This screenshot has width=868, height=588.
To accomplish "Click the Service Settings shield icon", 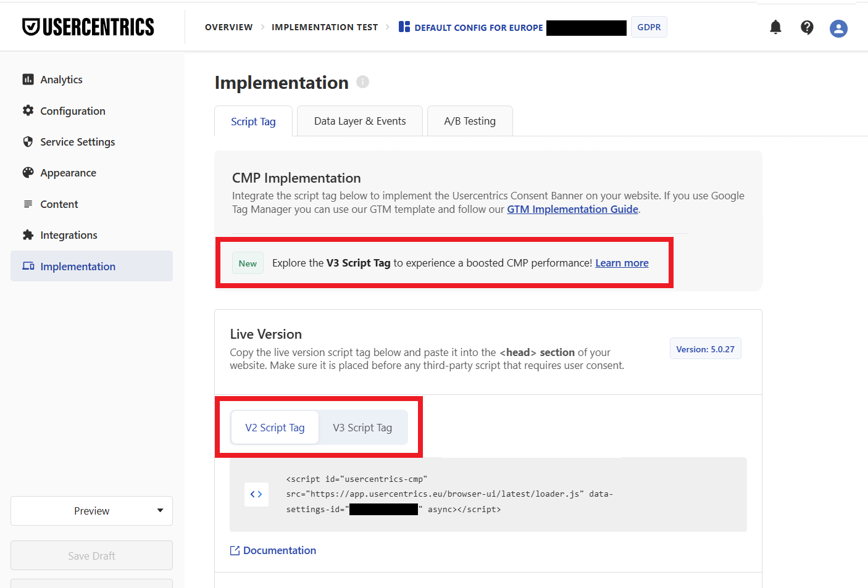I will tap(28, 142).
